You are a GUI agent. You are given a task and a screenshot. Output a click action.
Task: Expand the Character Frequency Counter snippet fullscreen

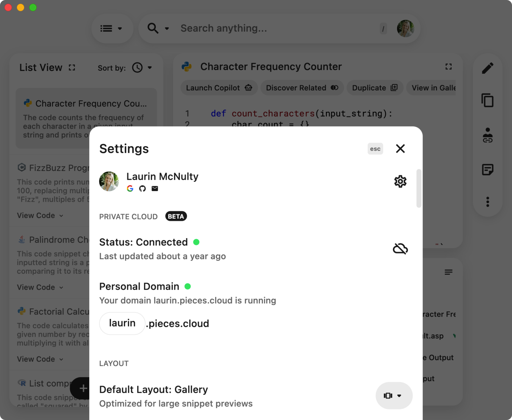click(448, 67)
